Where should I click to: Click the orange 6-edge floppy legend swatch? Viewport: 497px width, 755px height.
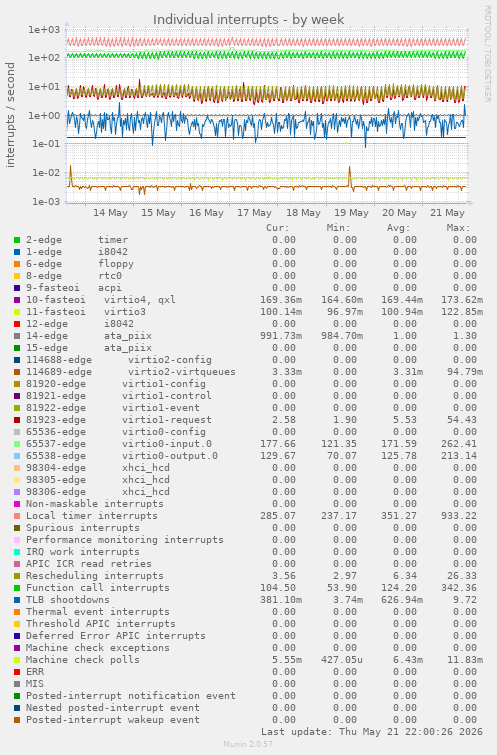17,264
